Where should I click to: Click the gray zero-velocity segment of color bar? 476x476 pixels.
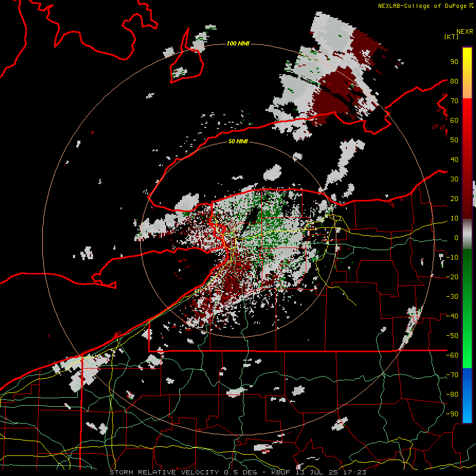point(467,234)
